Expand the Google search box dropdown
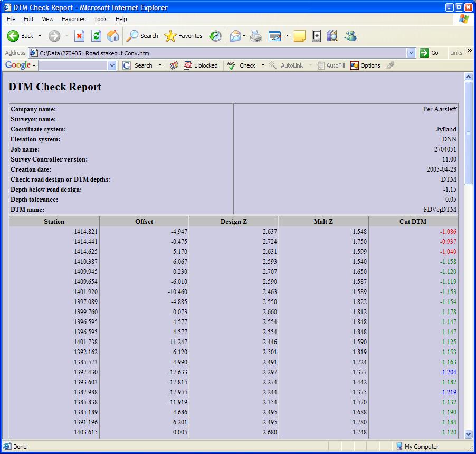This screenshot has height=454, width=476. pos(112,65)
